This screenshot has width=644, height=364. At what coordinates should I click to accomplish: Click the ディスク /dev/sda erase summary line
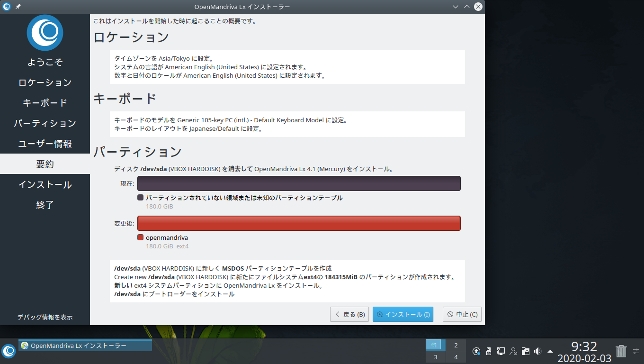253,169
